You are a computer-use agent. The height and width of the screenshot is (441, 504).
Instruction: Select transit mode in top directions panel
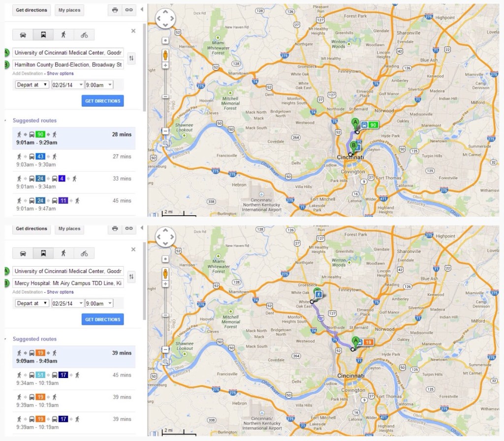pyautogui.click(x=43, y=35)
